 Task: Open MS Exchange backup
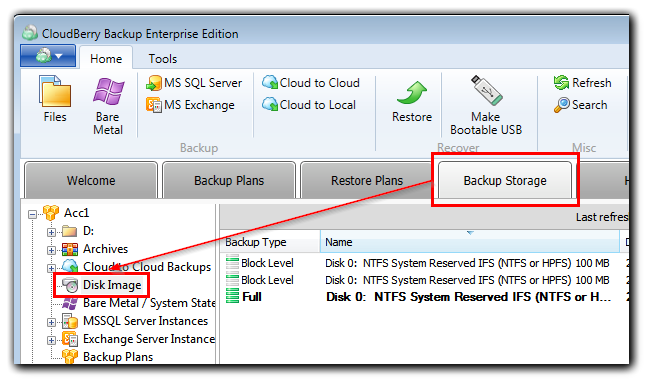point(190,105)
